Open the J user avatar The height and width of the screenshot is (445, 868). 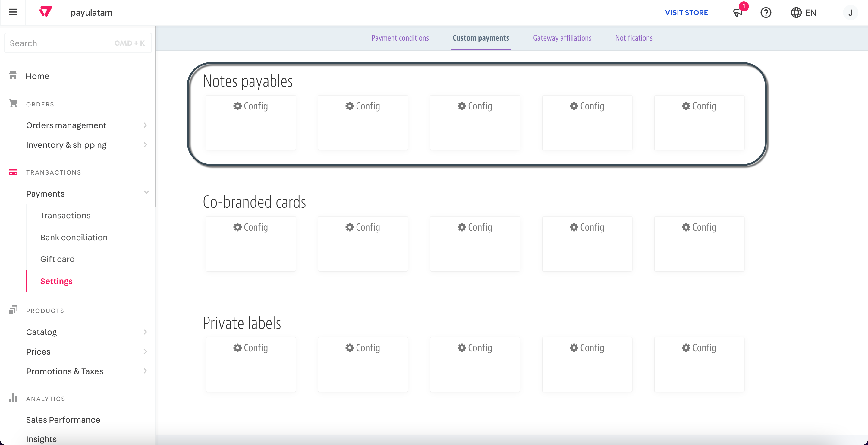click(850, 13)
